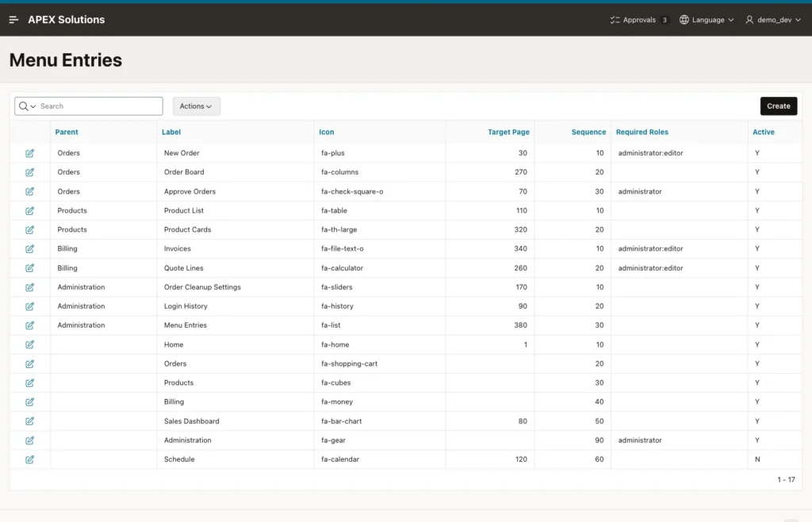Go to APEX Solutions home link
The height and width of the screenshot is (522, 812).
point(67,20)
